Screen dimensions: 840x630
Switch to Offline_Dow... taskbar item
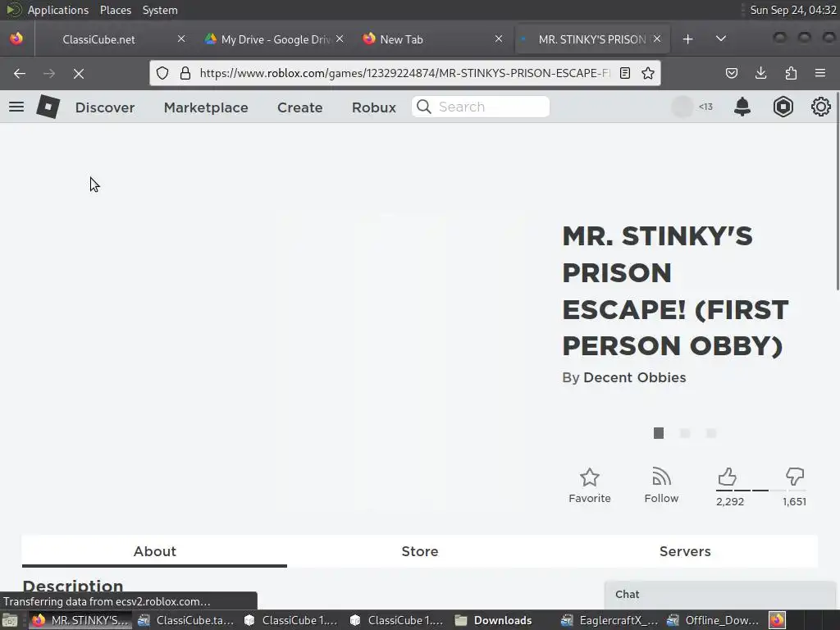[714, 620]
